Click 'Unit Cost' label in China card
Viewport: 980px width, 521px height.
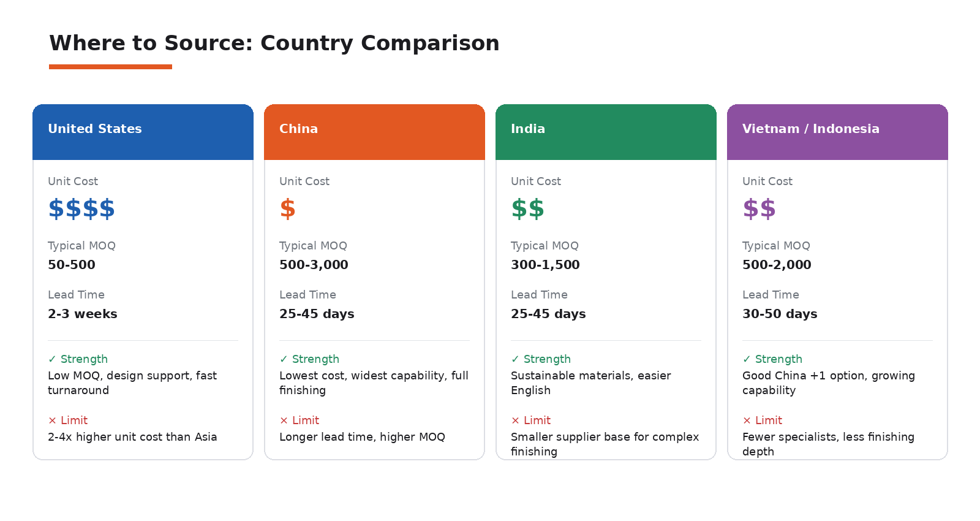click(x=304, y=181)
